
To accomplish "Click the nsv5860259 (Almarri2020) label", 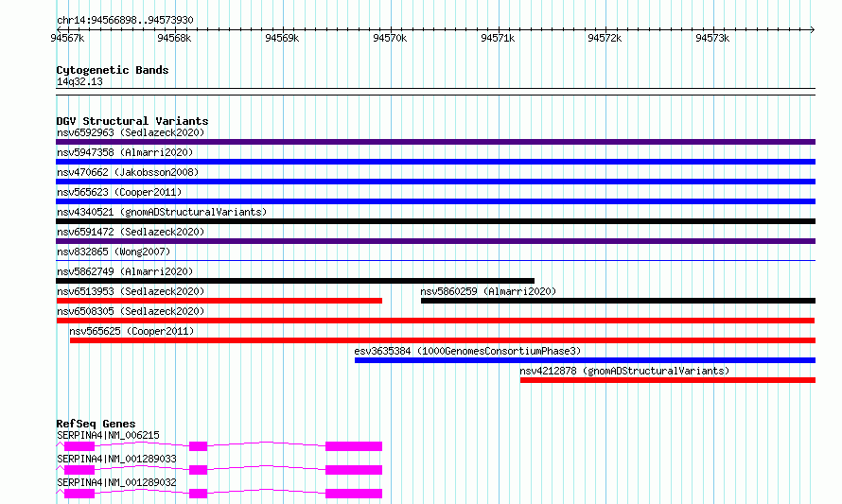I will click(488, 291).
